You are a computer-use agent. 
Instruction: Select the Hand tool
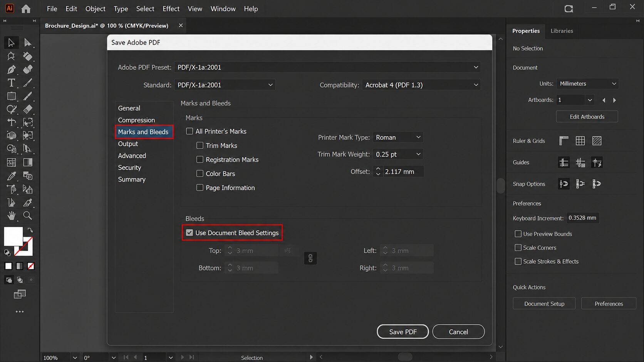(x=11, y=216)
